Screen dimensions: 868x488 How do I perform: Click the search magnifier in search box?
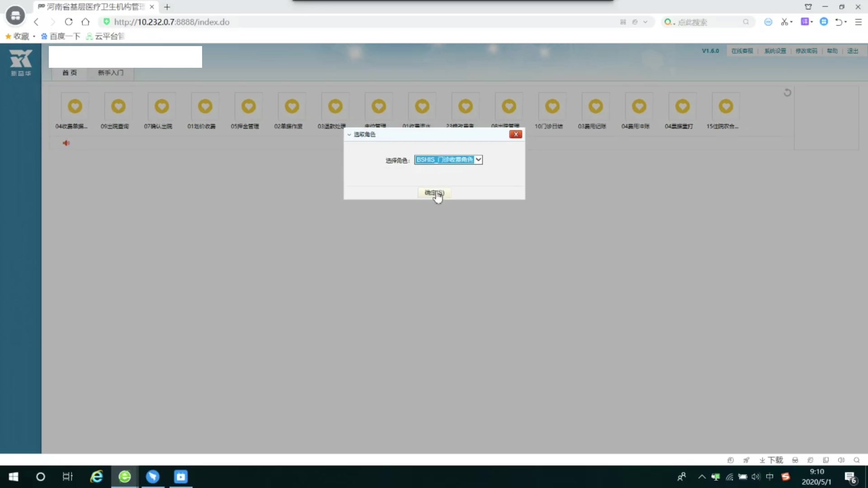[746, 22]
